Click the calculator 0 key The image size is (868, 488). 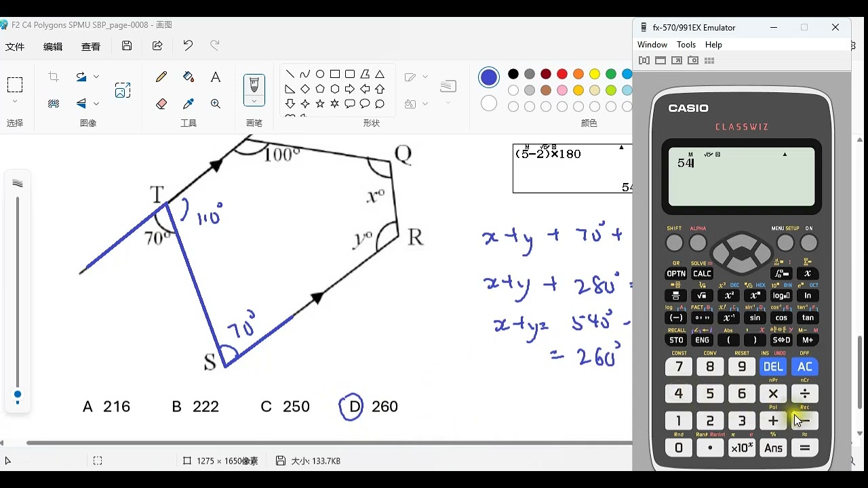(679, 448)
